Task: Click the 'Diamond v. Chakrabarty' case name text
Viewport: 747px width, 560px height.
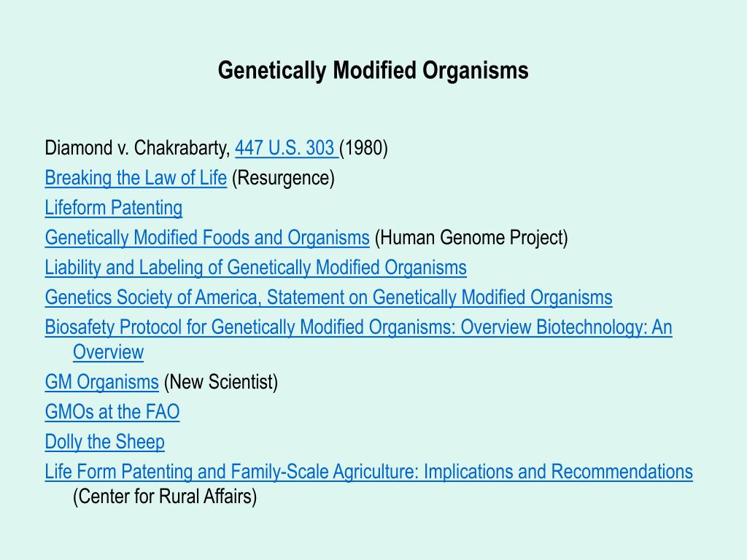Action: click(137, 148)
